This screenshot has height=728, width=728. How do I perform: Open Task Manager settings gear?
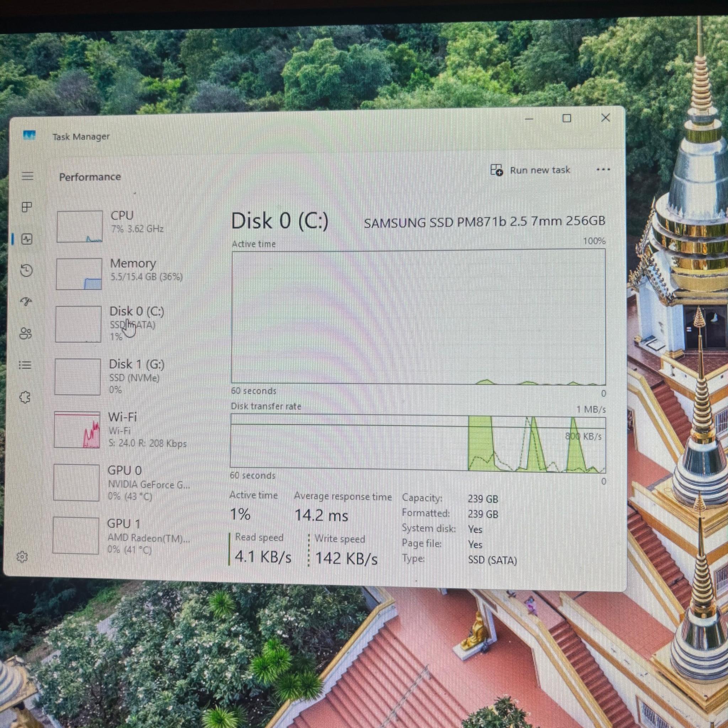click(22, 557)
